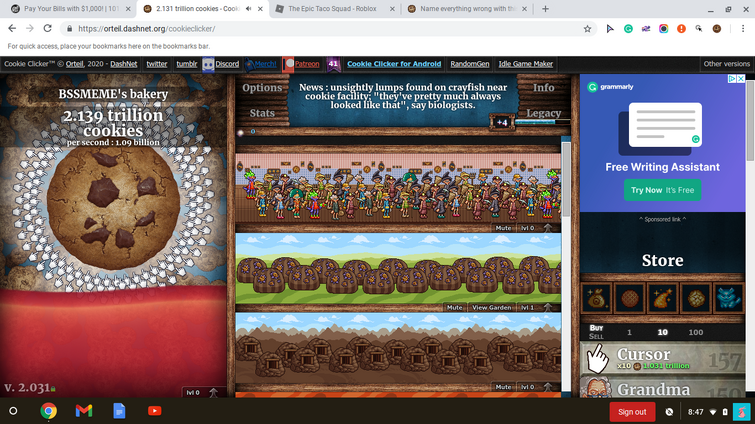
Task: Open the RandomGen link
Action: [x=470, y=64]
